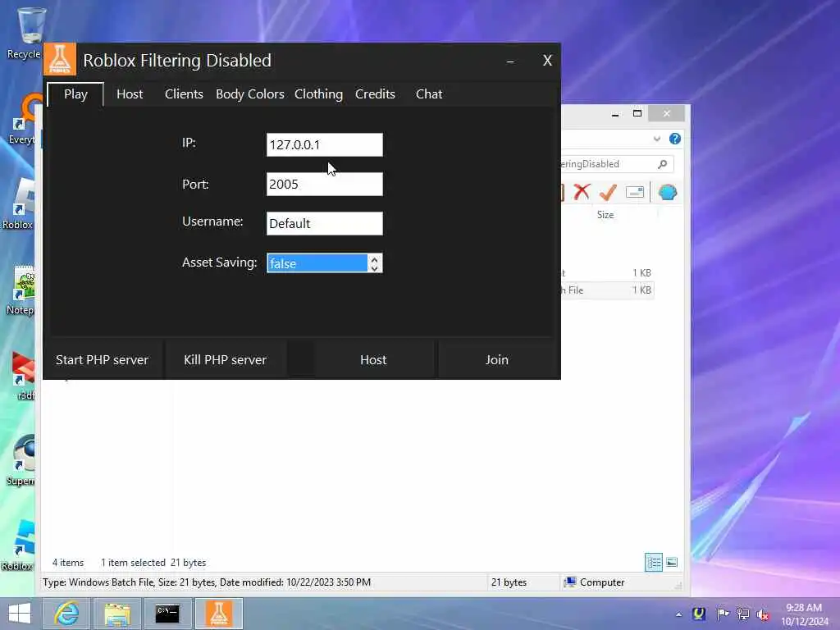Click the yellow U tray icon
840x630 pixels.
699,614
